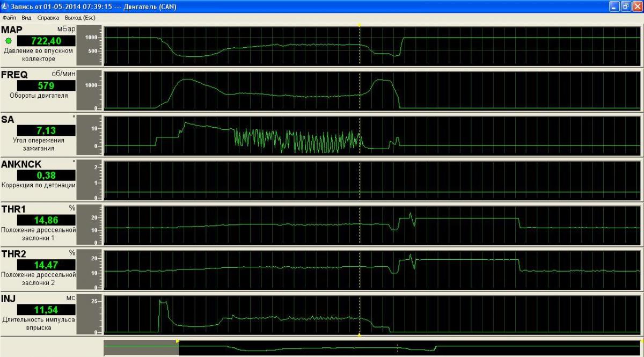Click inside the SA ignition advance graph
Image resolution: width=644 pixels, height=357 pixels.
372,135
